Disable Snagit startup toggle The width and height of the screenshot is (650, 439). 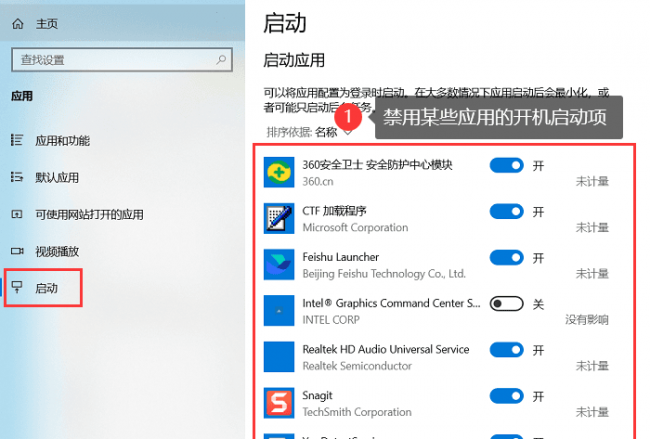[x=506, y=396]
